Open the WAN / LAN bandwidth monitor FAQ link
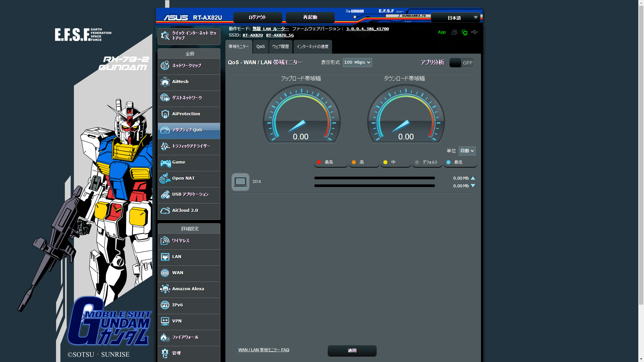The image size is (644, 362). (x=264, y=350)
